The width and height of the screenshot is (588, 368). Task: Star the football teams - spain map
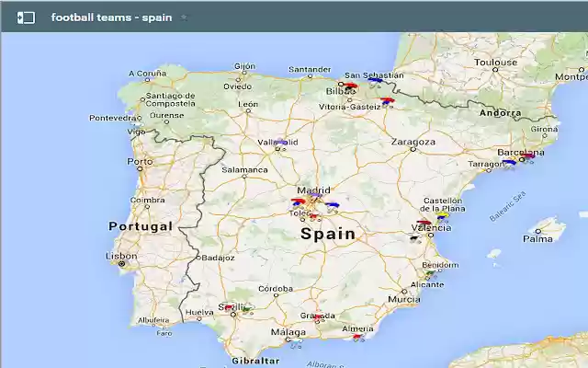point(184,17)
